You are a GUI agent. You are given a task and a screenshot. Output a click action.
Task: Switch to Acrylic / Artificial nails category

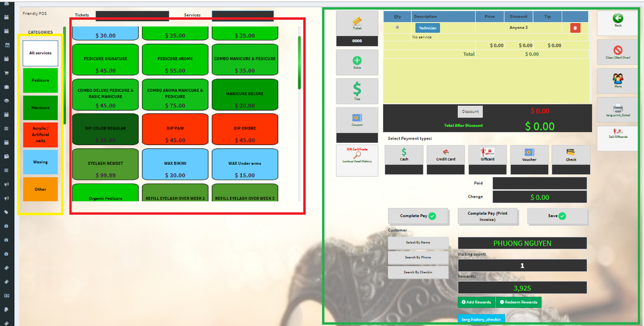[x=40, y=134]
